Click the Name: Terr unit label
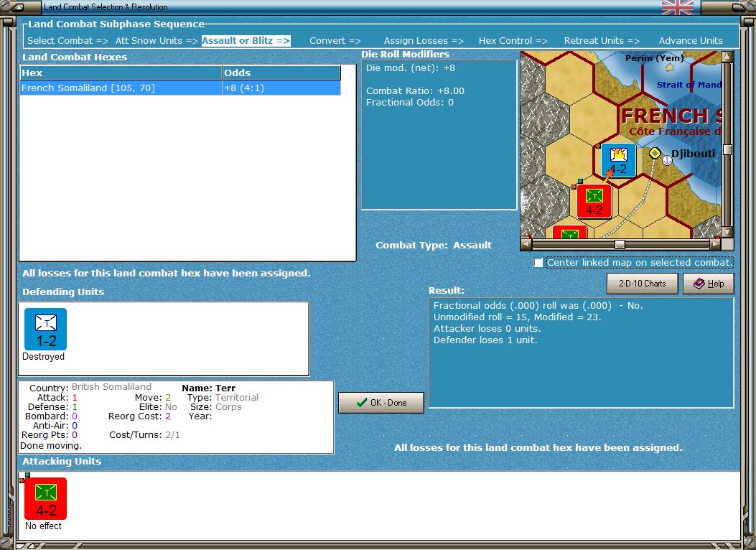 click(x=208, y=388)
